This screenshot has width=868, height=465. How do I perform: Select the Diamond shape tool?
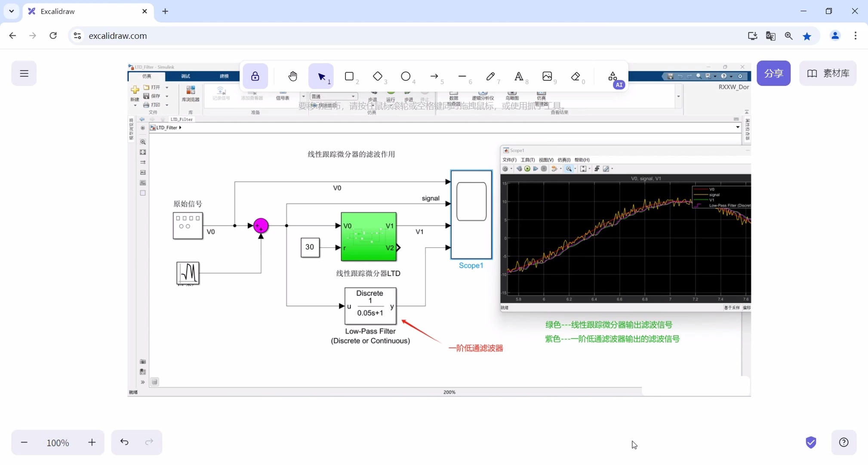(x=377, y=77)
